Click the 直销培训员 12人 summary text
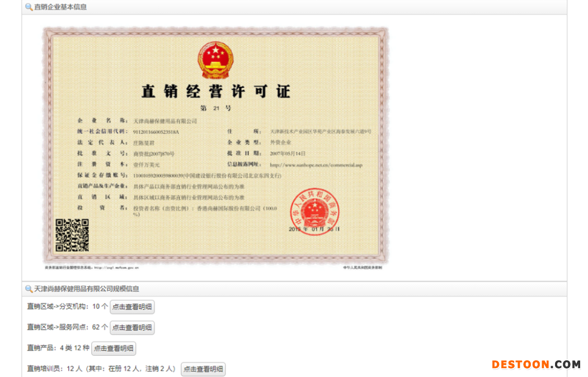Screen dimensions: 588x377 pyautogui.click(x=101, y=369)
